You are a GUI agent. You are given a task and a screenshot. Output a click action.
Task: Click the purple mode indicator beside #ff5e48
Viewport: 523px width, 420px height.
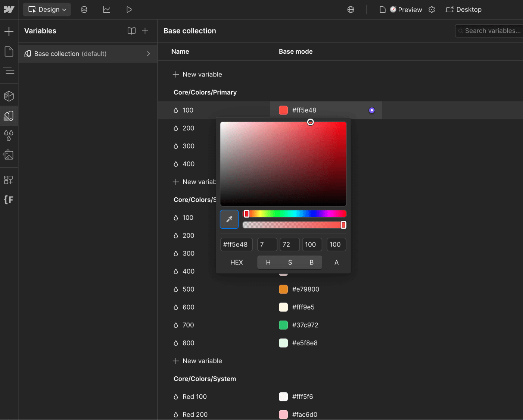(x=371, y=110)
